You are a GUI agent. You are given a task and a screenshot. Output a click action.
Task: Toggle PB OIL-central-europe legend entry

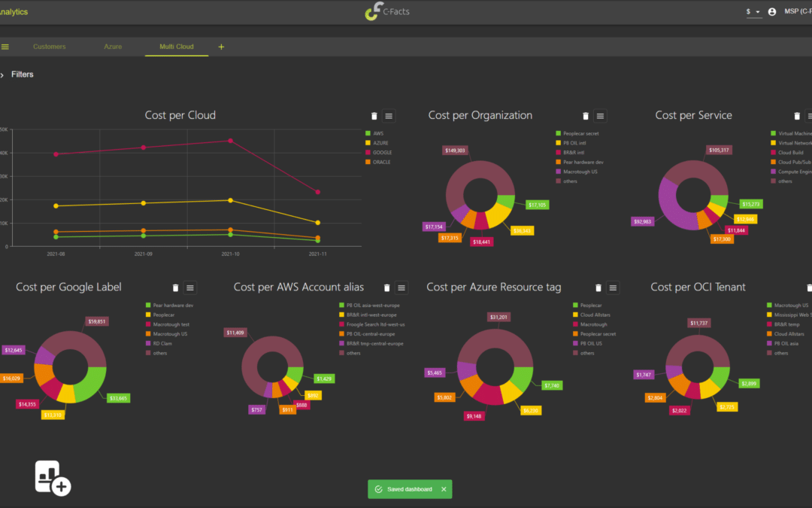[x=367, y=334]
